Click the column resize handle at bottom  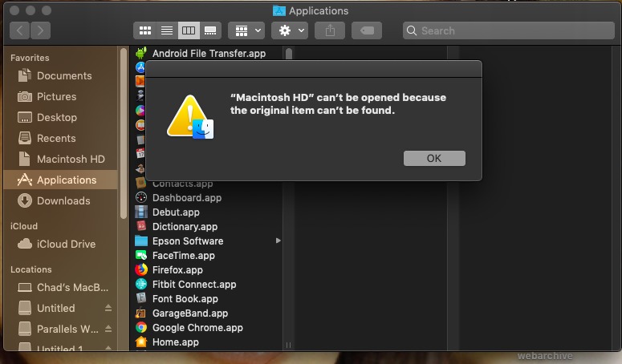tap(288, 345)
